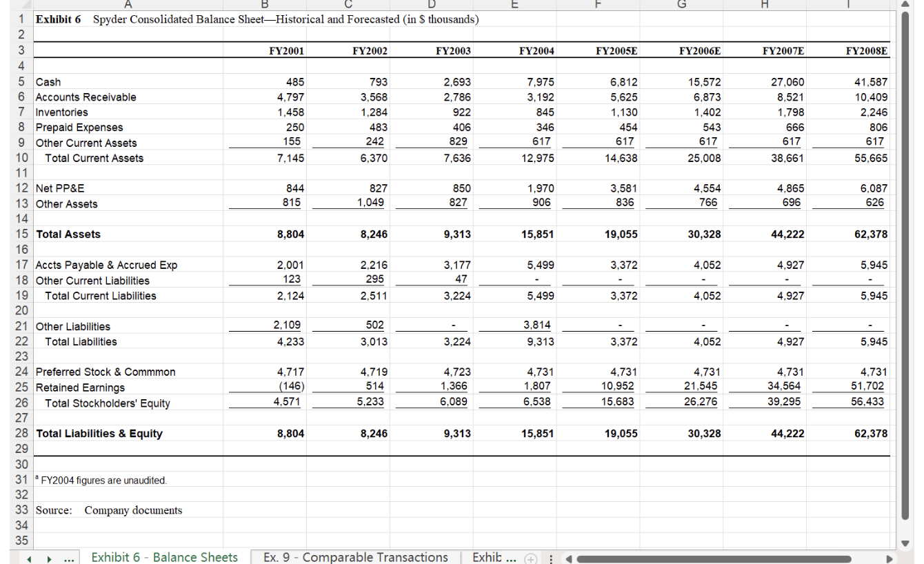Add a new sheet with the plus icon
This screenshot has width=924, height=564.
[530, 557]
